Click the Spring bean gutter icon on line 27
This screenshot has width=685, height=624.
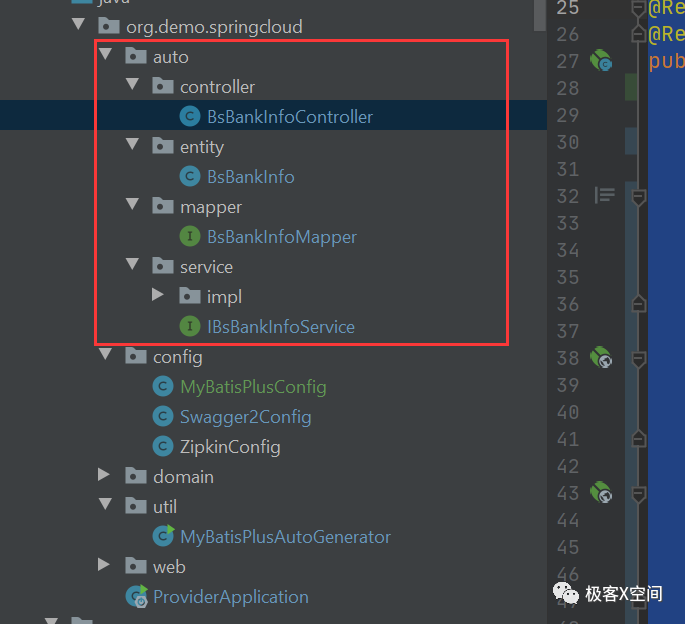tap(601, 60)
